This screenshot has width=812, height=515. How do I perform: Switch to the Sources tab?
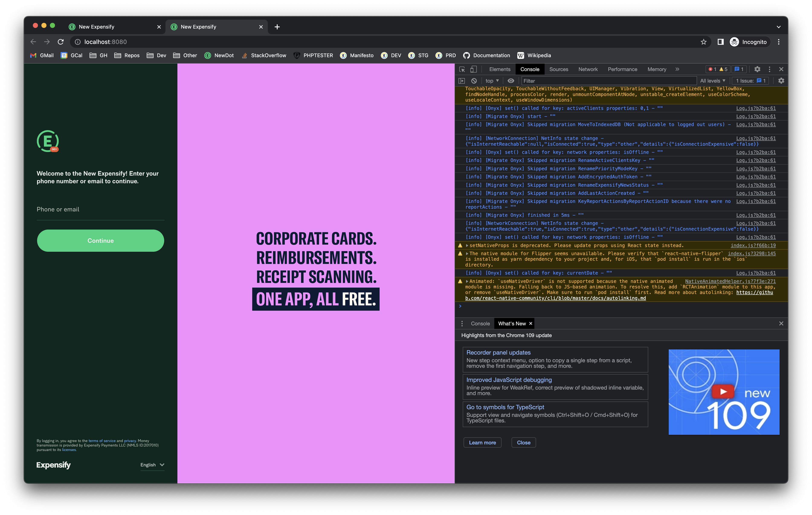click(x=558, y=69)
